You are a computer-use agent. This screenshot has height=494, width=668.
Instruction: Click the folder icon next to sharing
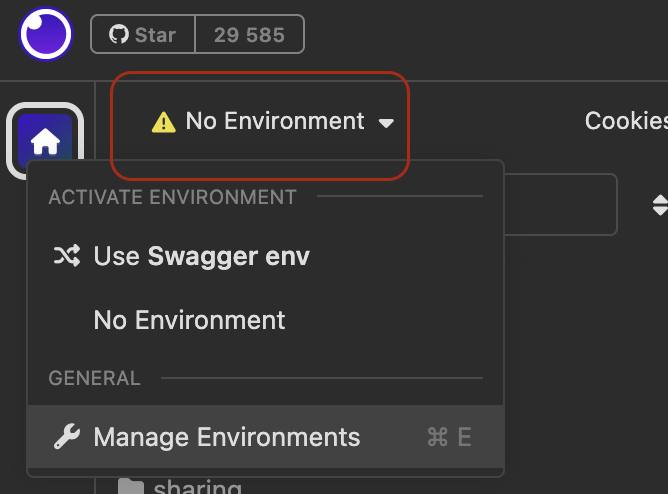tap(130, 488)
